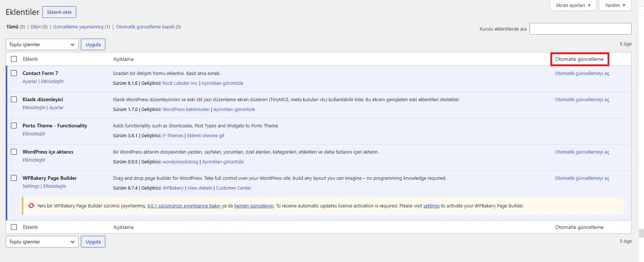Open the WPBakery developer link

click(x=173, y=188)
